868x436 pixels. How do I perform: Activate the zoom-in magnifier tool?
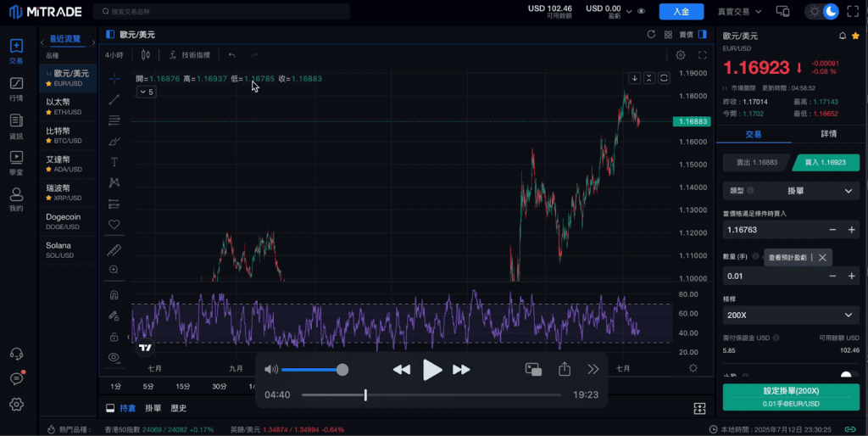tap(114, 270)
